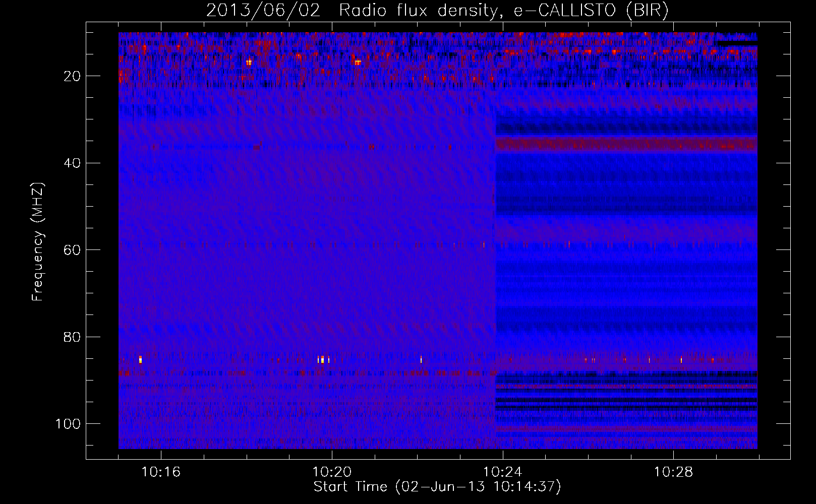Click the plot title "2013/06/02 Radio flux density, e-CALLISTO (BIR)"
The image size is (816, 504).
pos(437,11)
